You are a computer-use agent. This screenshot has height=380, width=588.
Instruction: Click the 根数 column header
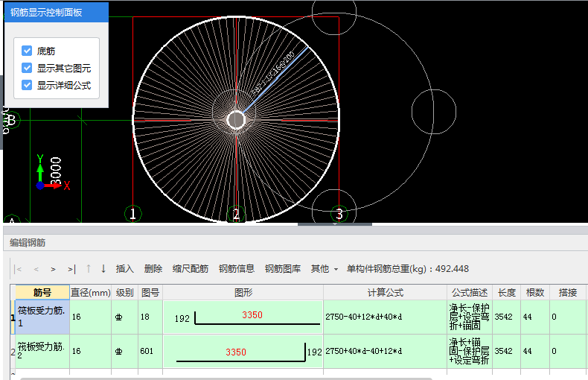point(535,293)
